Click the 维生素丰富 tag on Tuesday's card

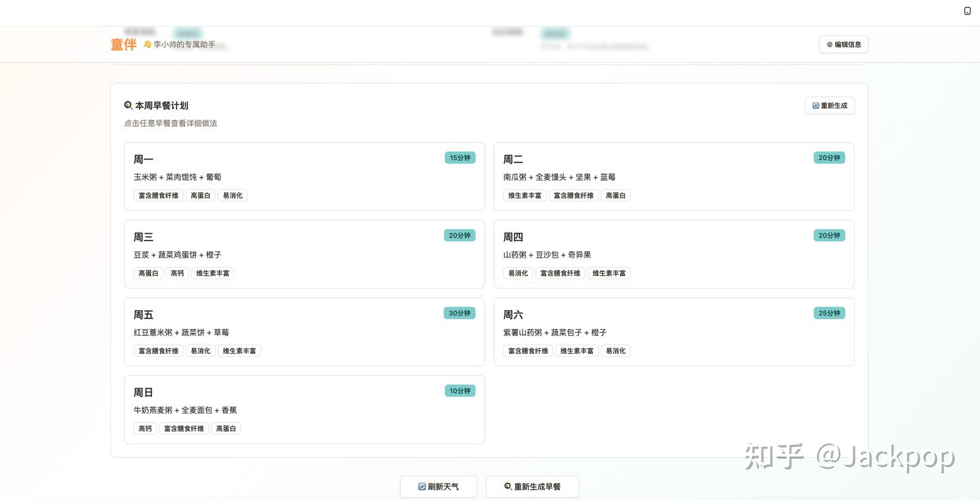[525, 196]
